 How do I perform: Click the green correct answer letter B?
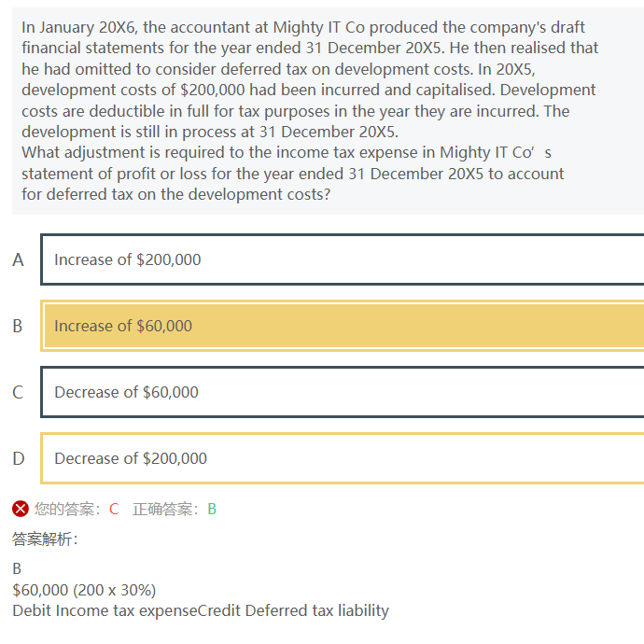point(212,509)
